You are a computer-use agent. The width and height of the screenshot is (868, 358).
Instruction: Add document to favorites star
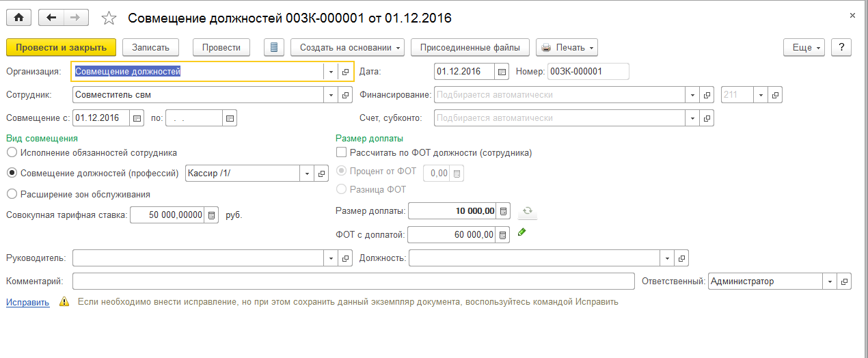pyautogui.click(x=109, y=18)
